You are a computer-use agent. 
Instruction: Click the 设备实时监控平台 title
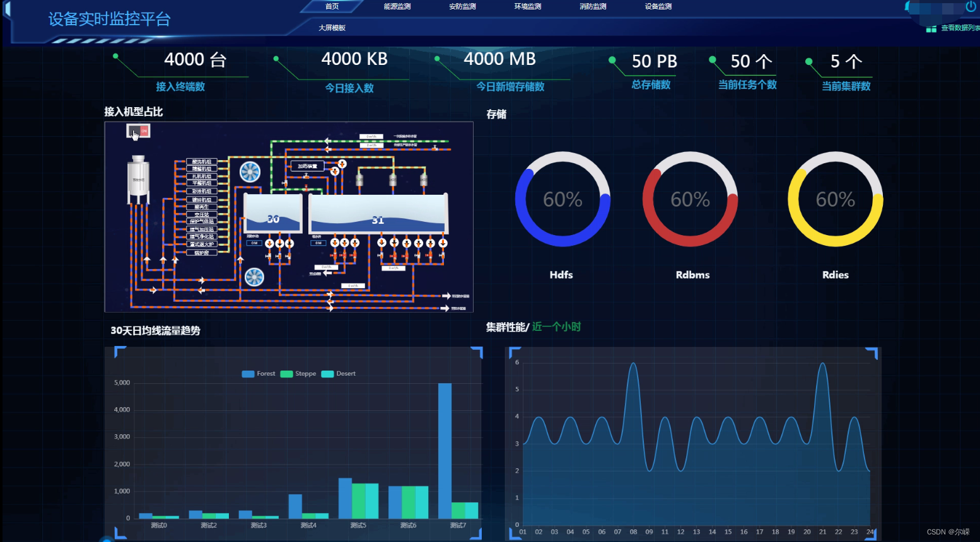110,19
